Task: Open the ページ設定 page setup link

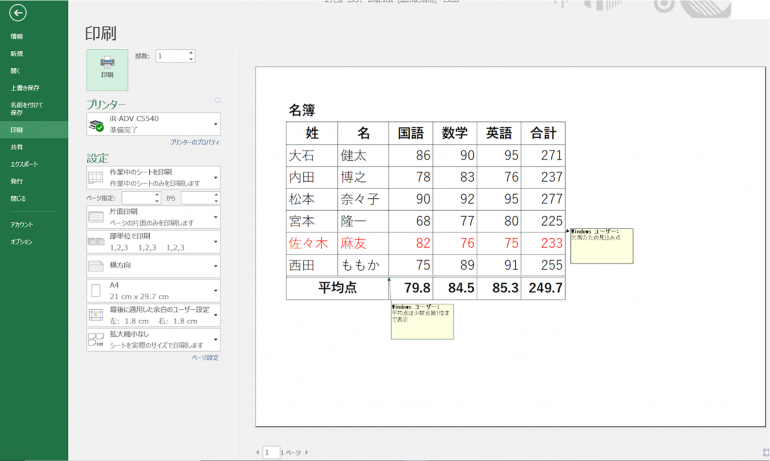Action: click(205, 357)
